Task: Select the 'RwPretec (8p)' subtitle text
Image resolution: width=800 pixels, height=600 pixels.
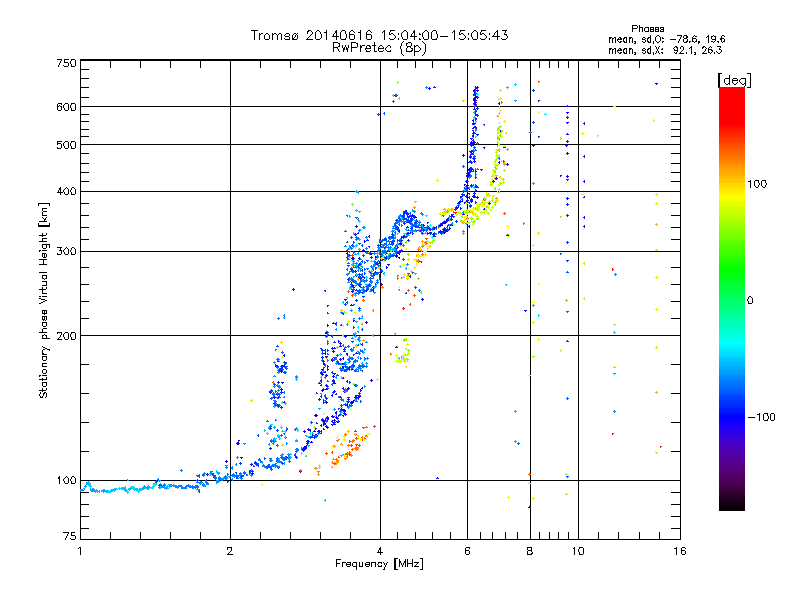Action: (x=379, y=48)
